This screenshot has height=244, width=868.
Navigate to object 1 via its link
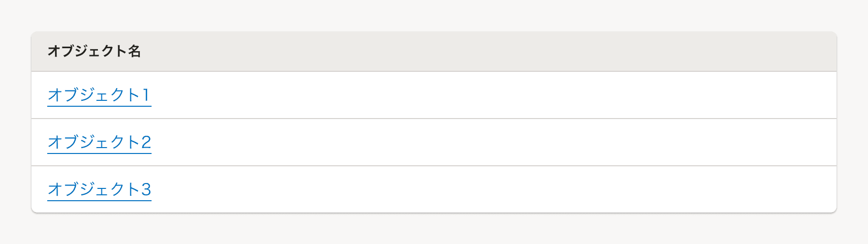pyautogui.click(x=99, y=95)
